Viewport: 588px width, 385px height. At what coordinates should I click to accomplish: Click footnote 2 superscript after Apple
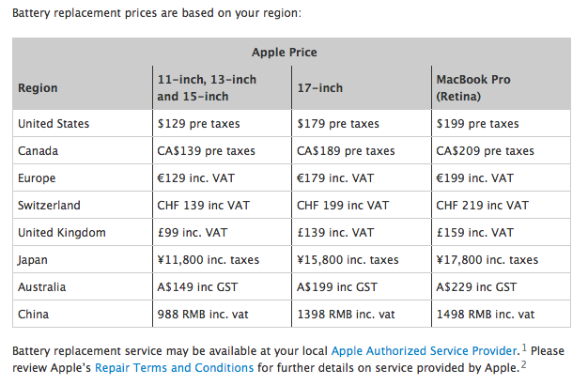524,365
